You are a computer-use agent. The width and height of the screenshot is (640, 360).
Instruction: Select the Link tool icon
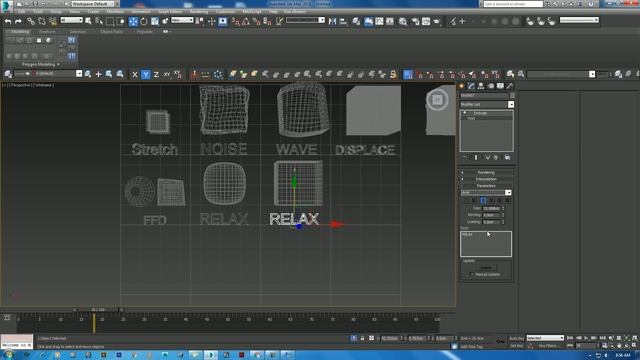click(31, 21)
